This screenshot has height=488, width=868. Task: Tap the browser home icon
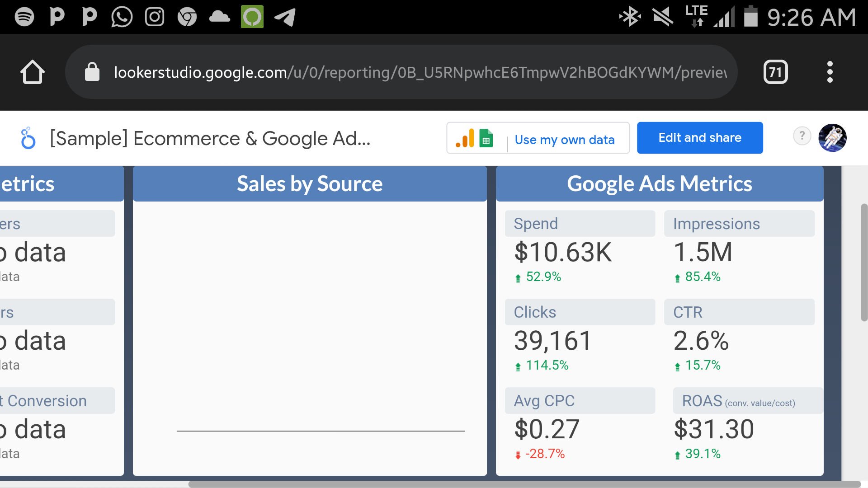pos(32,72)
